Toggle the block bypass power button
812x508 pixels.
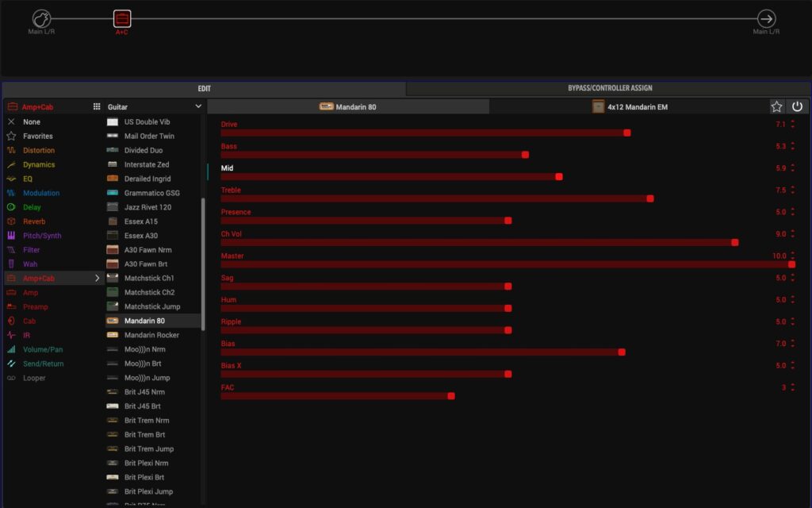point(797,106)
